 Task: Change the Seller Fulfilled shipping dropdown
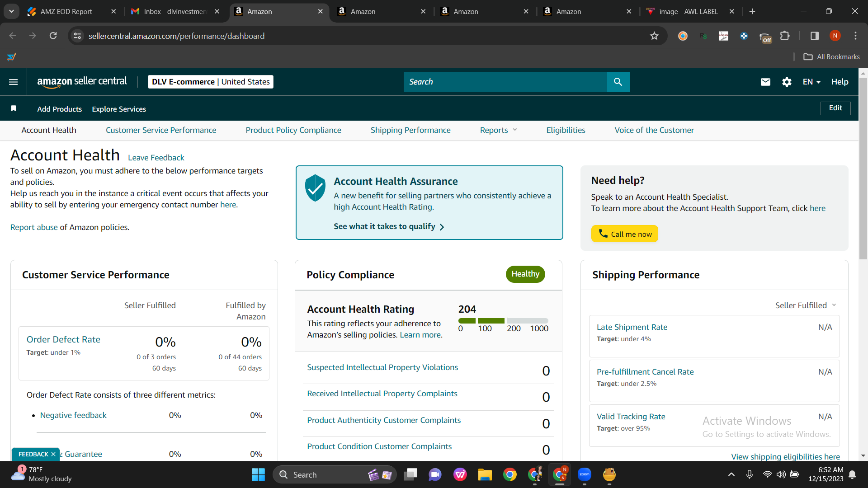point(806,305)
